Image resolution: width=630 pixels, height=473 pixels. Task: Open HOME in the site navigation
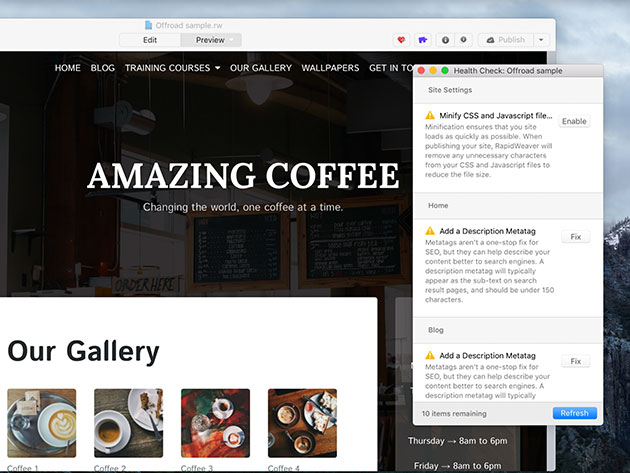pyautogui.click(x=68, y=68)
